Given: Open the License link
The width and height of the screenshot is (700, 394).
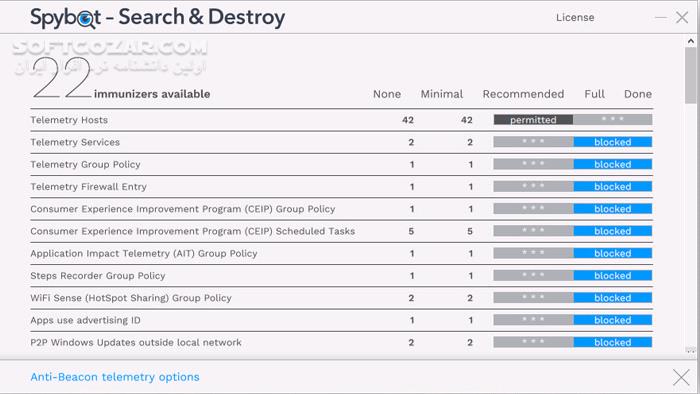Looking at the screenshot, I should [575, 17].
